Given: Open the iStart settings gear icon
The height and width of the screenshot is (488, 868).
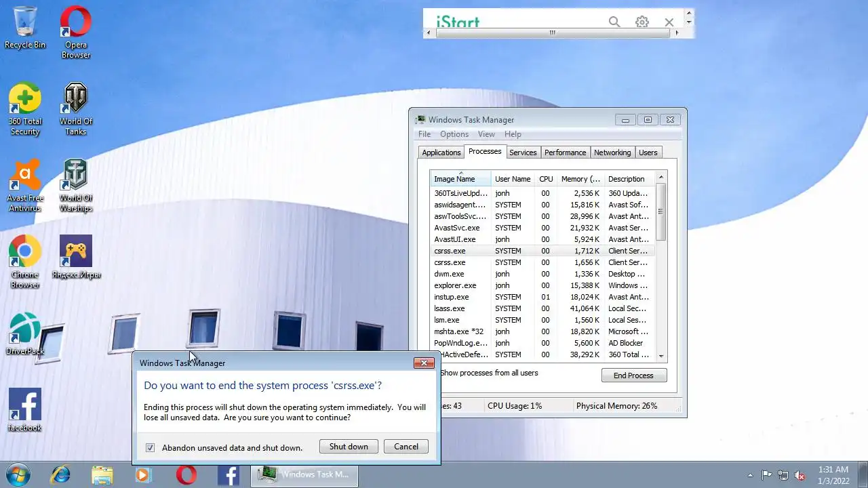Looking at the screenshot, I should 642,22.
